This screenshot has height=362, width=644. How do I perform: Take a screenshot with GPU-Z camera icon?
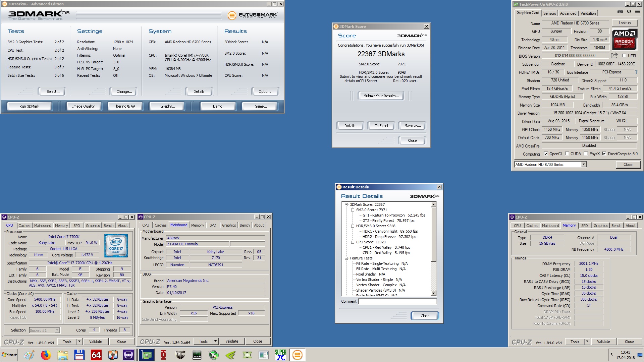[x=620, y=11]
